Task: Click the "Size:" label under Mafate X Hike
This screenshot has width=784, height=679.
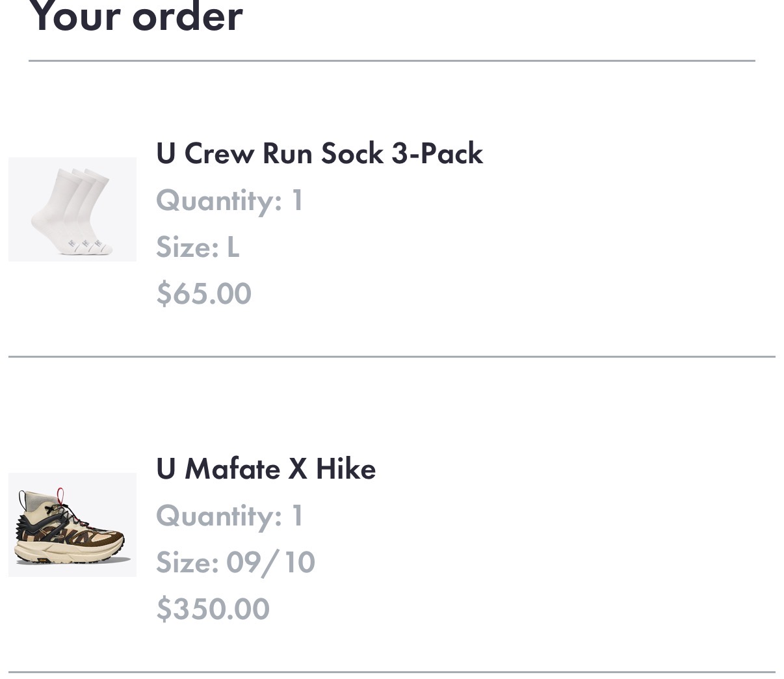Action: [x=187, y=563]
